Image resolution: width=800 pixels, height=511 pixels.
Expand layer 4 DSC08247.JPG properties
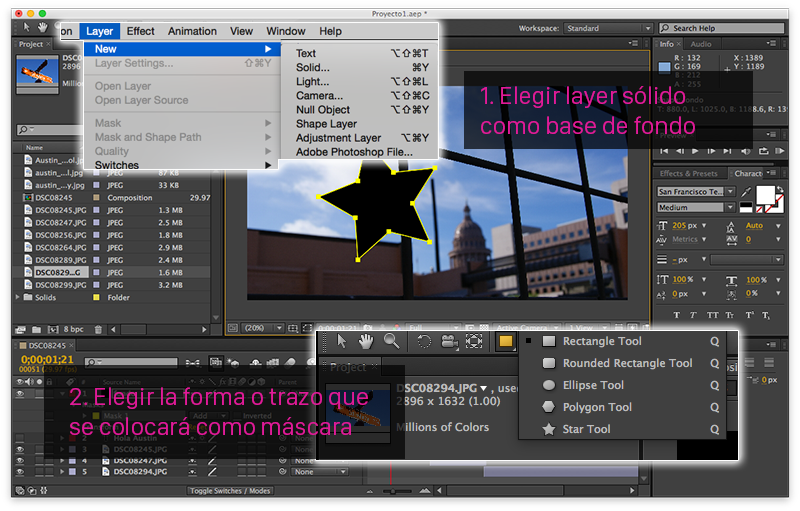click(62, 461)
